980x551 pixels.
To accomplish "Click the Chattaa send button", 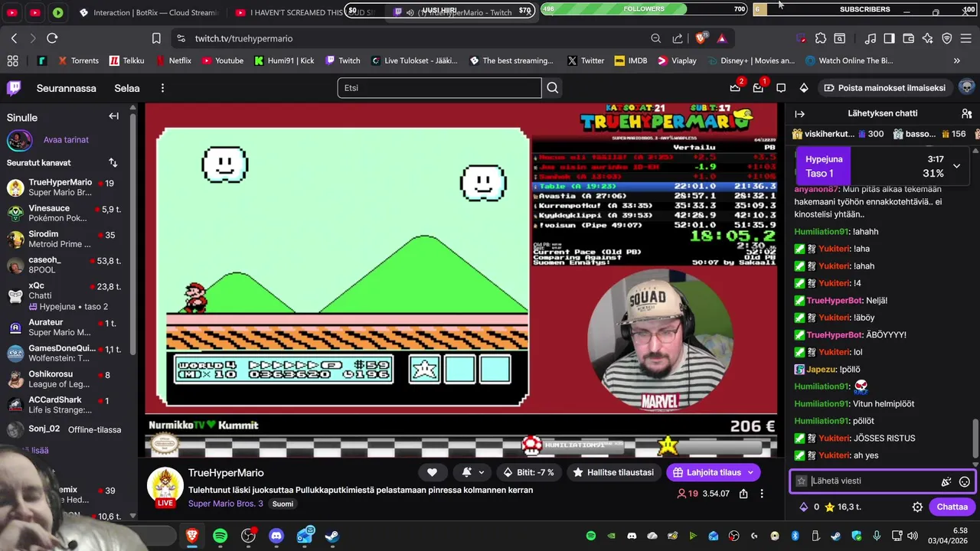I will pyautogui.click(x=952, y=507).
